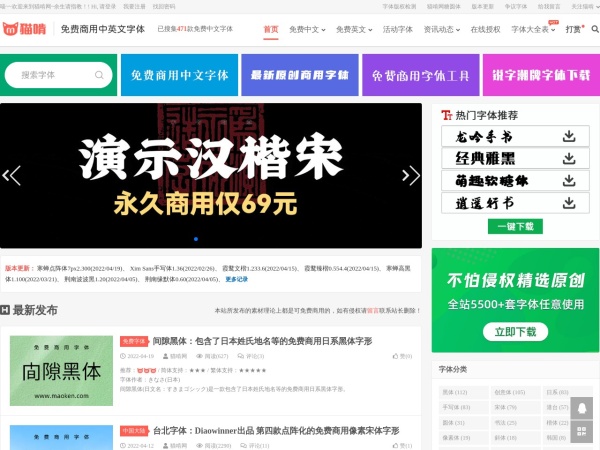Click the QQ floating contact icon
Viewport: 600px width, 450px height.
tap(582, 407)
